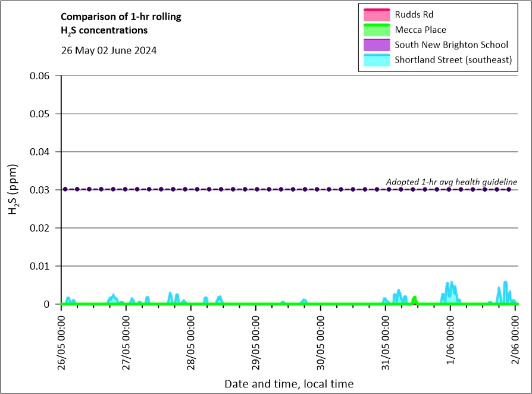Click the Adopted 1-hr avg health guideline label
The width and height of the screenshot is (532, 394).
pyautogui.click(x=451, y=182)
